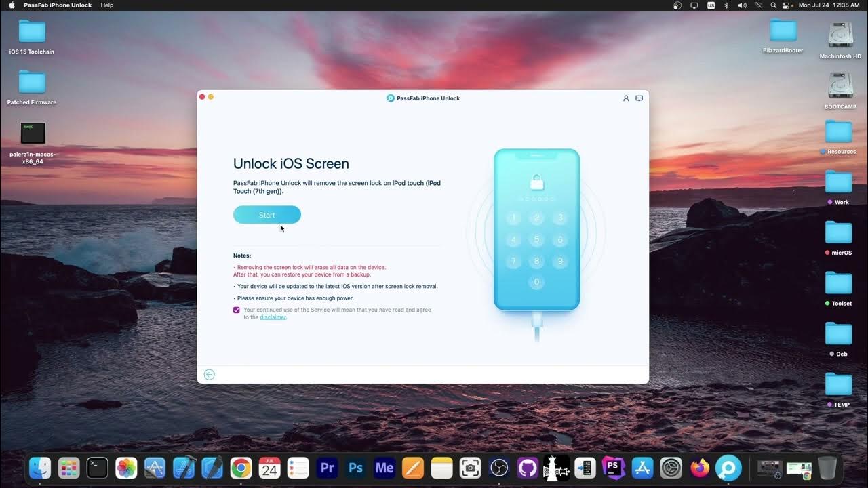This screenshot has width=868, height=488.
Task: Open Finder from the dock
Action: click(40, 468)
